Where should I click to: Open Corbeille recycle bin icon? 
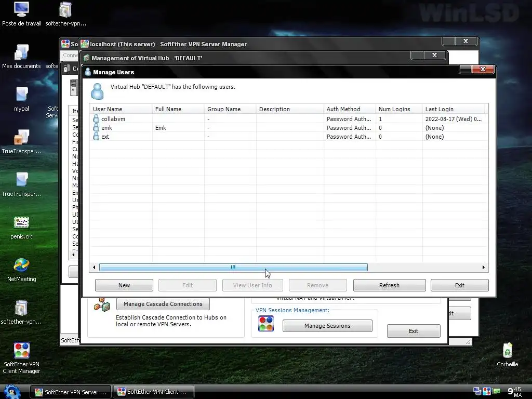507,355
